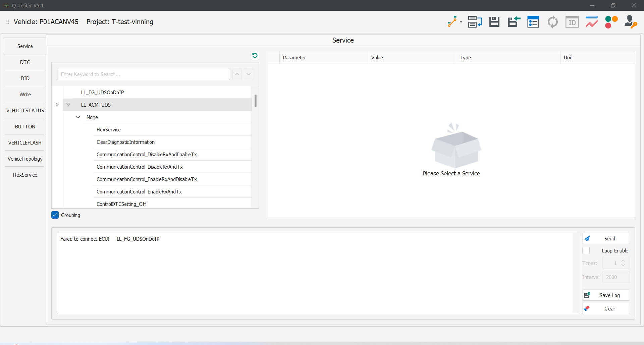This screenshot has width=644, height=345.
Task: Click the floppy disk save icon
Action: pos(494,22)
